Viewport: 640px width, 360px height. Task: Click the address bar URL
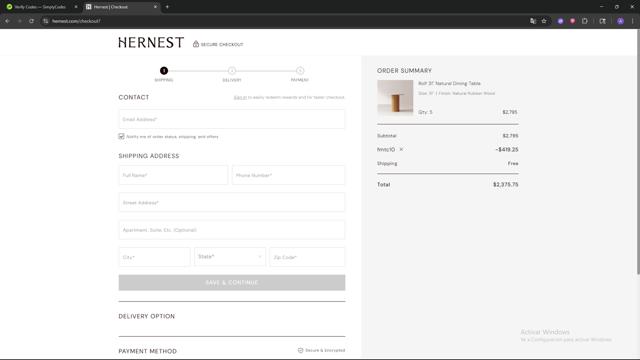(x=76, y=21)
